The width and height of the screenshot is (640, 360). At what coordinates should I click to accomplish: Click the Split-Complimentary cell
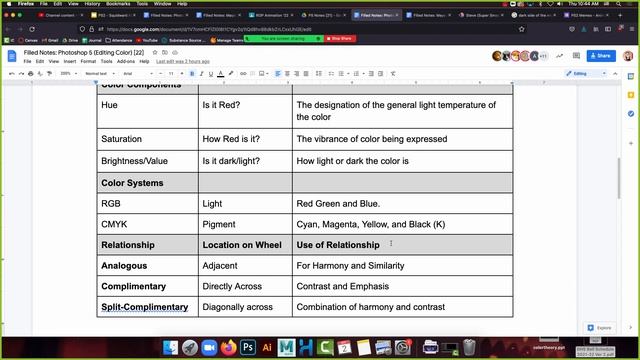(147, 307)
